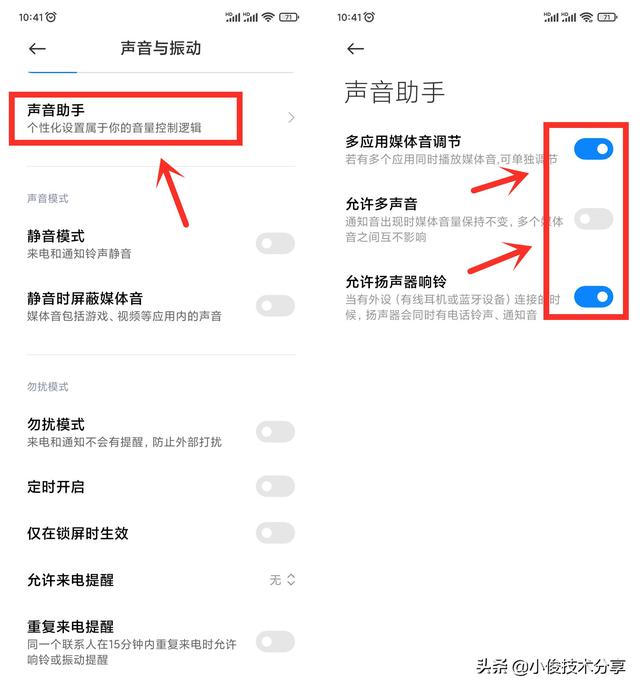Tap the Wi-Fi icon in left status bar
This screenshot has height=689, width=640.
pos(268,17)
